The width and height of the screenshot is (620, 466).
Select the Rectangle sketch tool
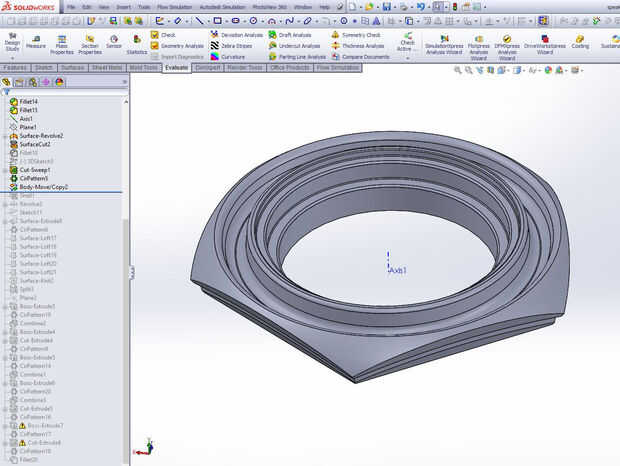point(217,21)
